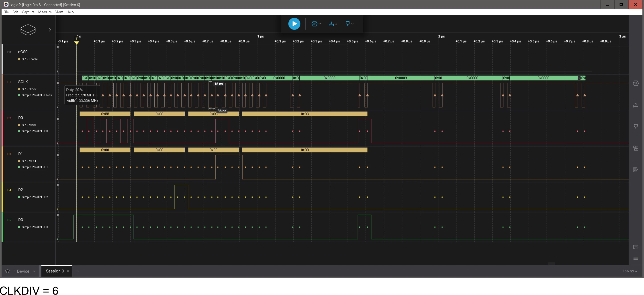The height and width of the screenshot is (295, 644).
Task: Click the Simple Parallel - D1 label
Action: click(x=35, y=167)
